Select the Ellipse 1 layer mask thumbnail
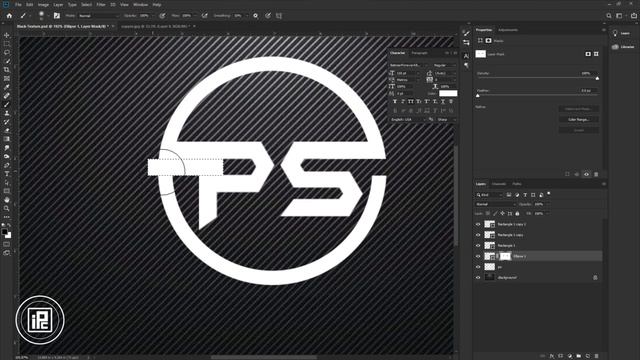Image resolution: width=640 pixels, height=360 pixels. coord(505,256)
